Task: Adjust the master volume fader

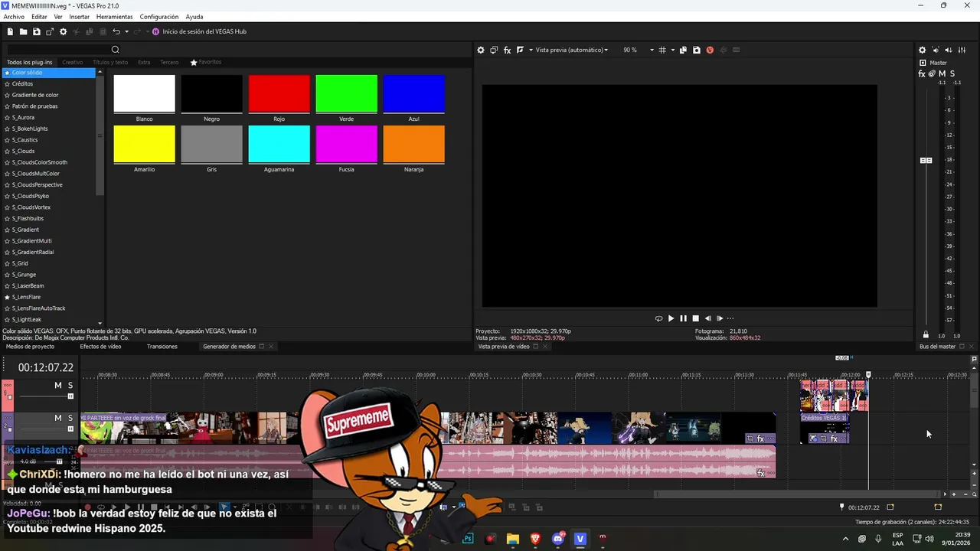Action: coord(926,160)
